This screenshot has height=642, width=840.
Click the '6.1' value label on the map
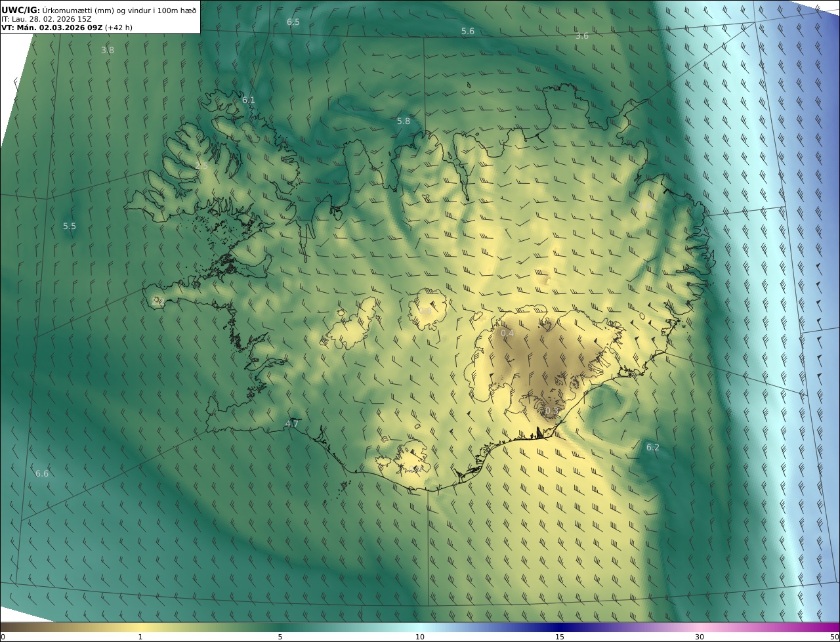[249, 100]
